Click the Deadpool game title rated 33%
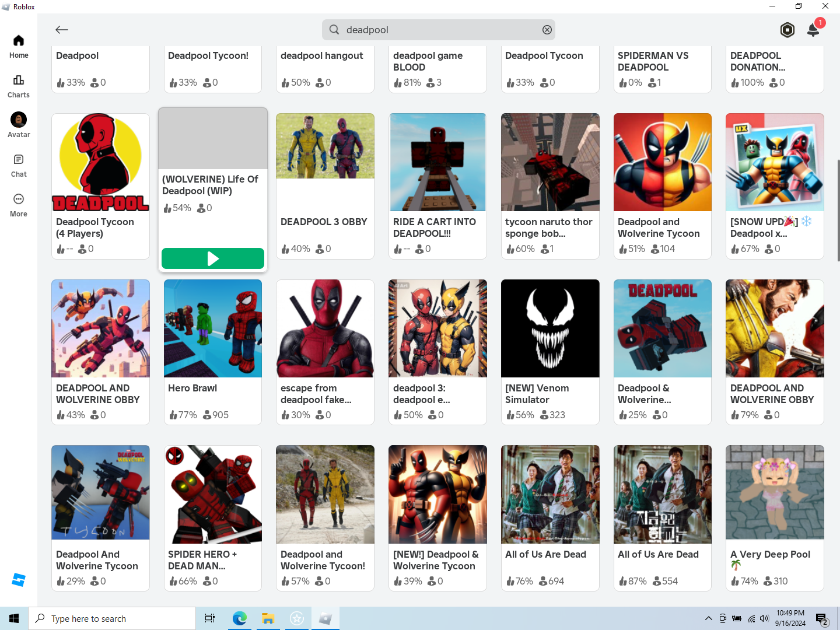Viewport: 840px width, 630px height. 77,55
